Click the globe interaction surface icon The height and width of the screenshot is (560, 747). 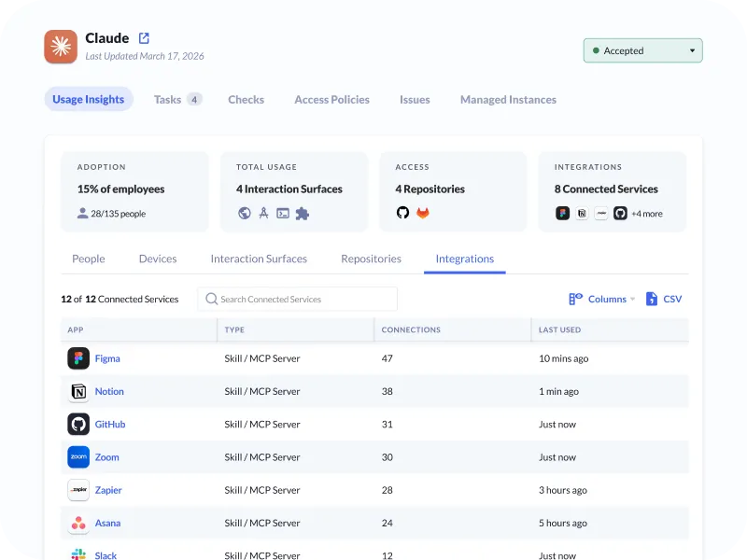coord(245,214)
